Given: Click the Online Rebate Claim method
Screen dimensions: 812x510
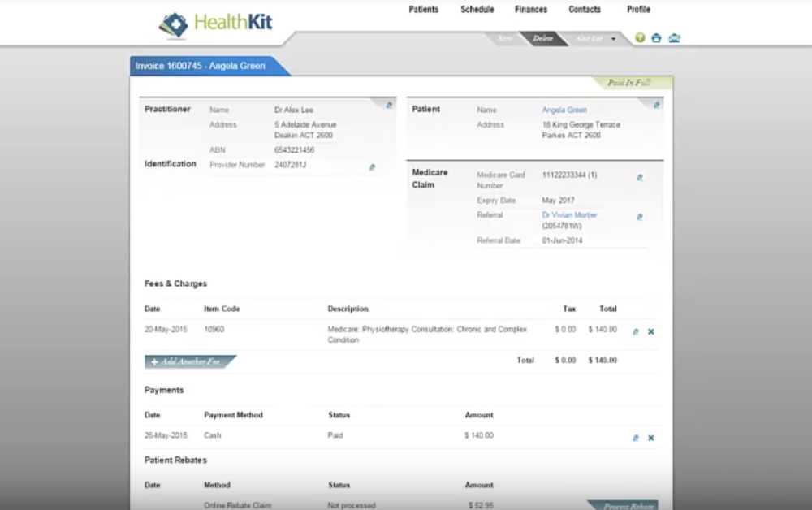Looking at the screenshot, I should click(x=238, y=505).
